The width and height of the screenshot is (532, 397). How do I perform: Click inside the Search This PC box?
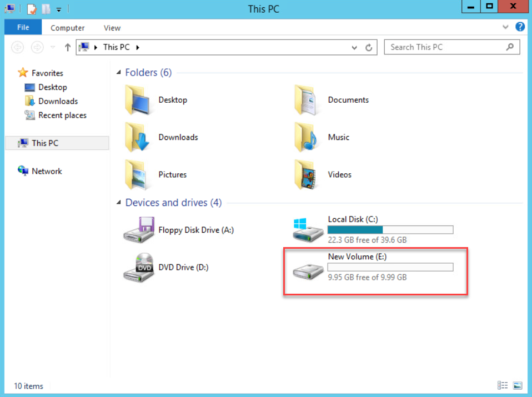click(x=444, y=47)
